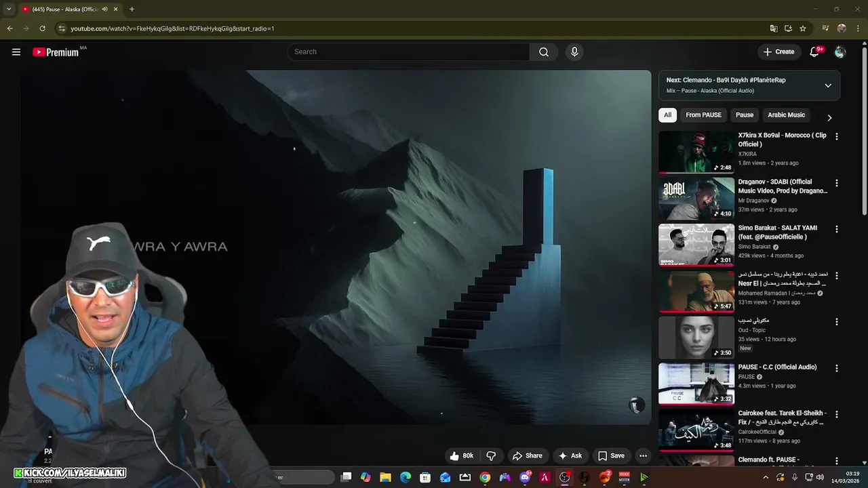Select the From PAUSE filter chip
The image size is (868, 488).
703,115
